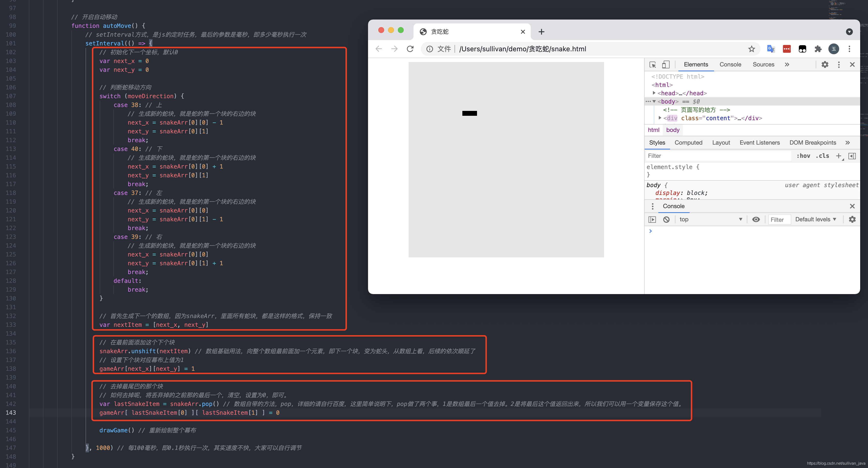
Task: Open the Chrome three-dot menu
Action: click(x=849, y=49)
